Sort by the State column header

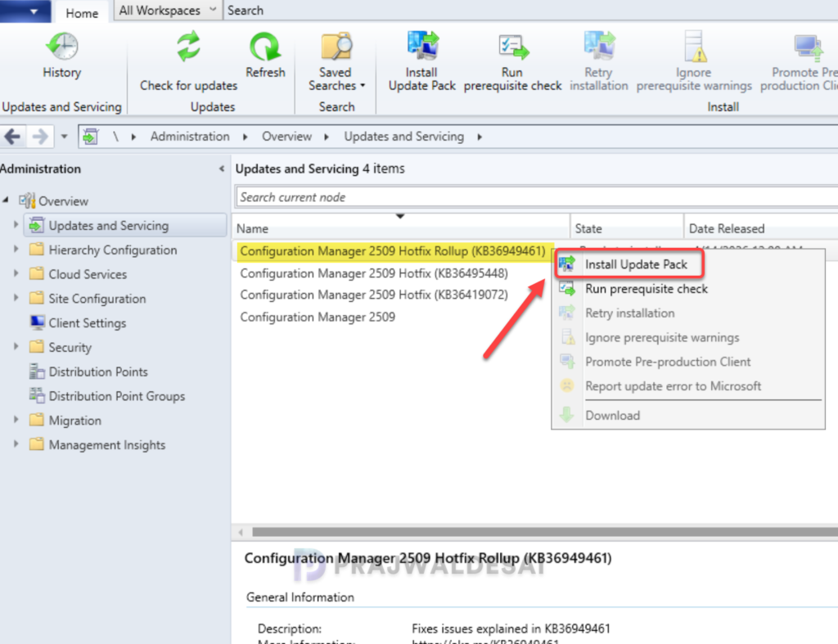coord(628,228)
